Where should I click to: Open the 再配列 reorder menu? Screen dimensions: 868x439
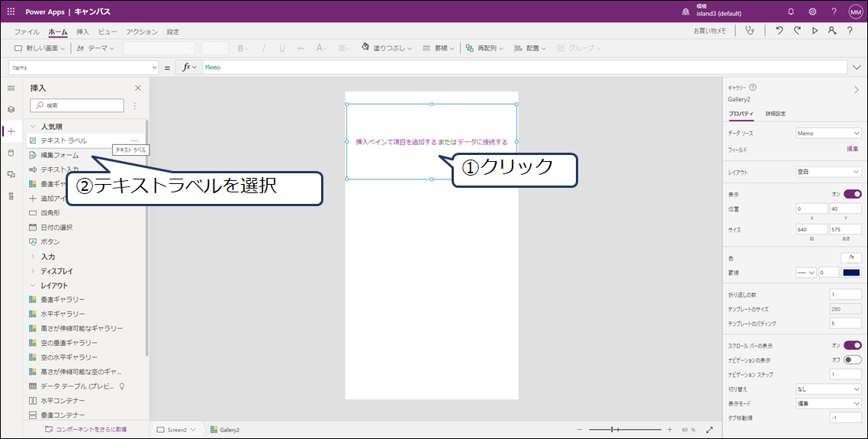click(484, 48)
